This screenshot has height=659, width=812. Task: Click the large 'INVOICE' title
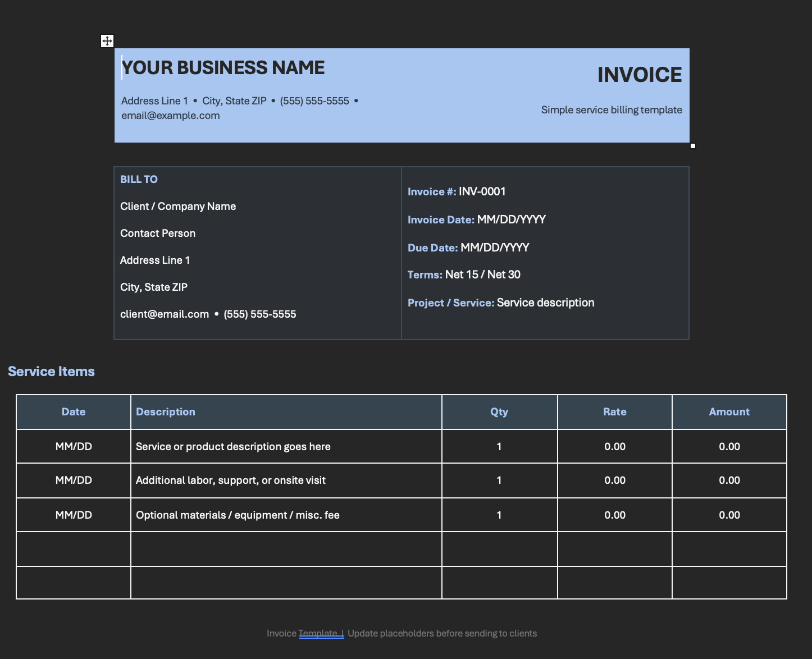(x=640, y=75)
